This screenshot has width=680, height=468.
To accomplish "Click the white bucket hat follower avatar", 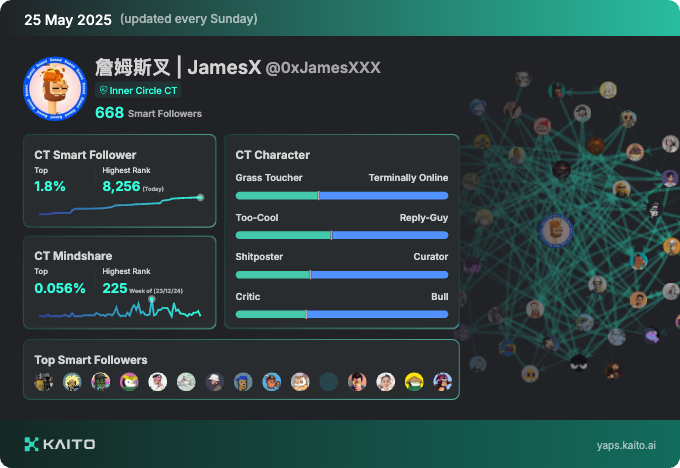I will tap(215, 382).
